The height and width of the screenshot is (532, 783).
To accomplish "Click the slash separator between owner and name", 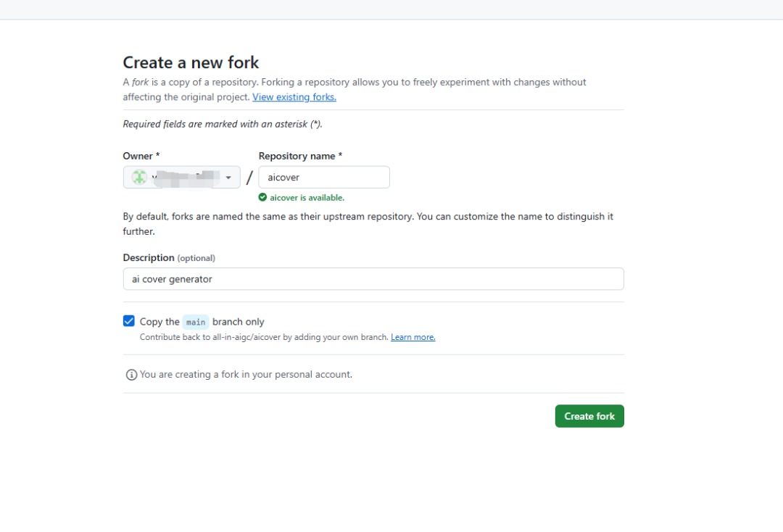I will [249, 178].
